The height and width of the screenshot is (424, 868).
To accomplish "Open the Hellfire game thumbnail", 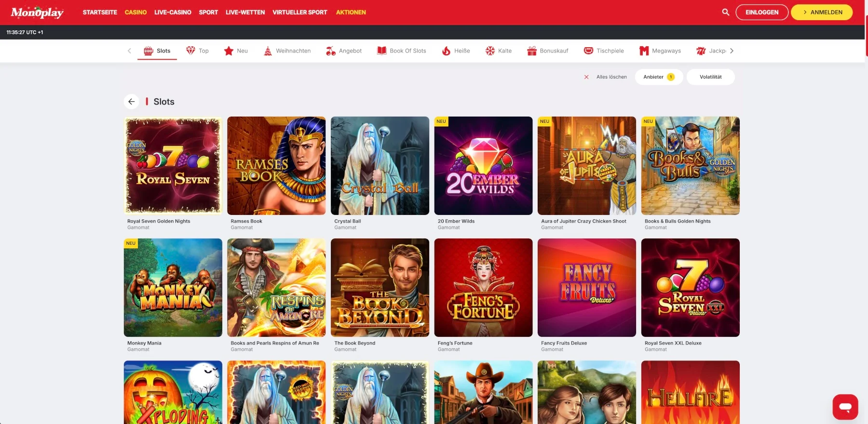I will click(691, 392).
